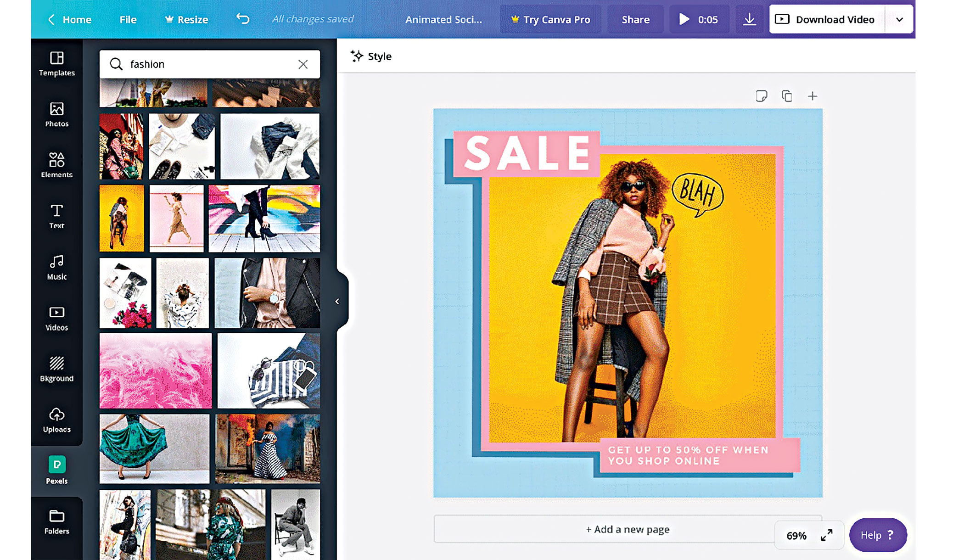964x560 pixels.
Task: Open the Resize menu
Action: pyautogui.click(x=186, y=19)
